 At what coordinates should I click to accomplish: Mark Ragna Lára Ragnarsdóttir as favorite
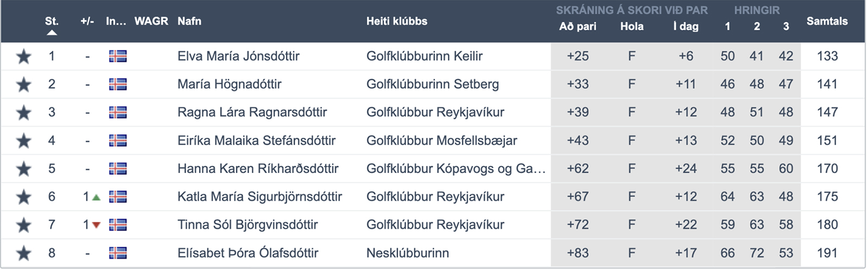pos(23,113)
